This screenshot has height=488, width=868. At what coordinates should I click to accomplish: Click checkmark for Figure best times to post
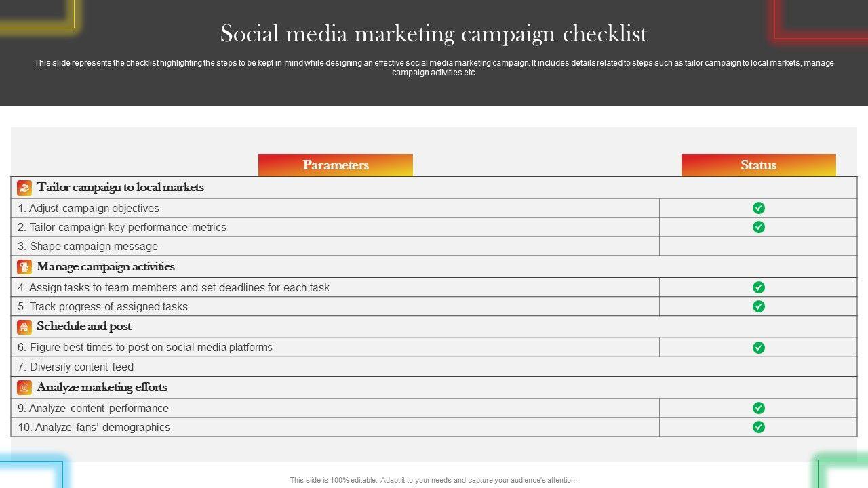pyautogui.click(x=758, y=348)
